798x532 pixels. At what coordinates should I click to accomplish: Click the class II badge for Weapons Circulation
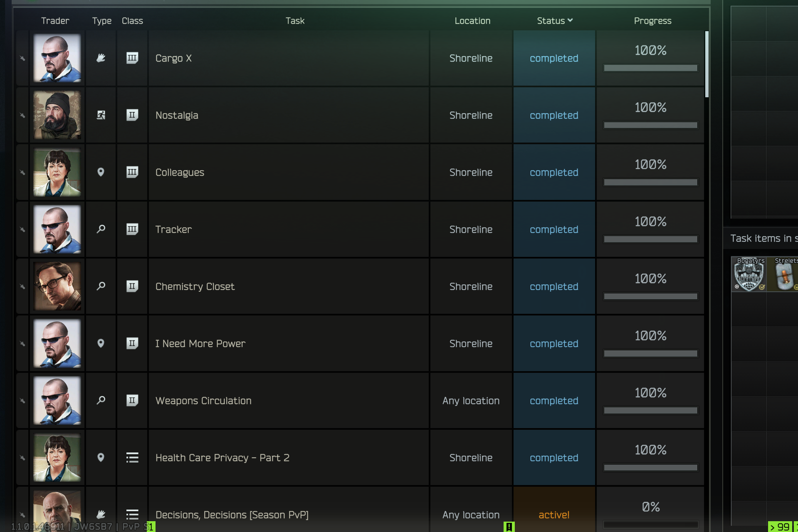click(132, 400)
